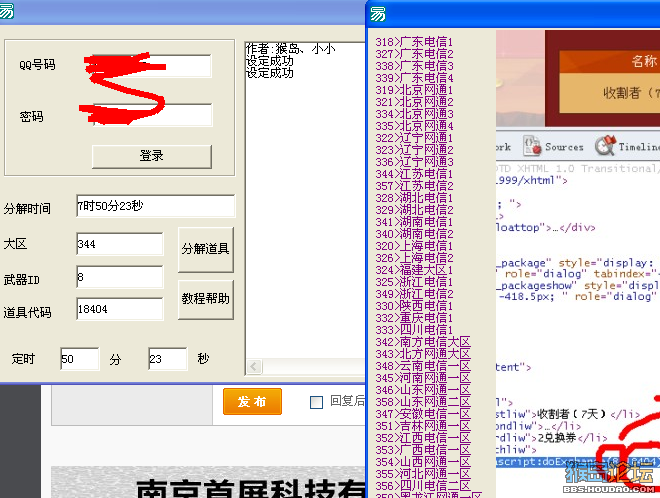Select server entry 335>北京网通4
The height and width of the screenshot is (498, 660).
(x=414, y=126)
